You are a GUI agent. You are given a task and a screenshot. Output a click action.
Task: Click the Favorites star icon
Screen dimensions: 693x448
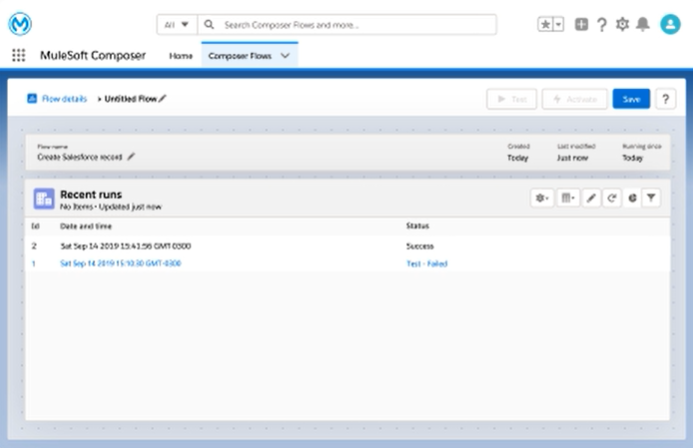pyautogui.click(x=545, y=24)
